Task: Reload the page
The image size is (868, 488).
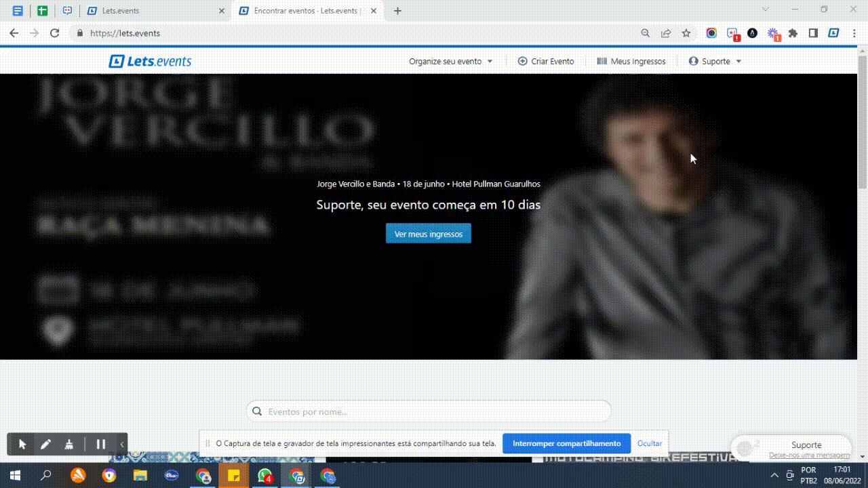Action: [x=55, y=33]
